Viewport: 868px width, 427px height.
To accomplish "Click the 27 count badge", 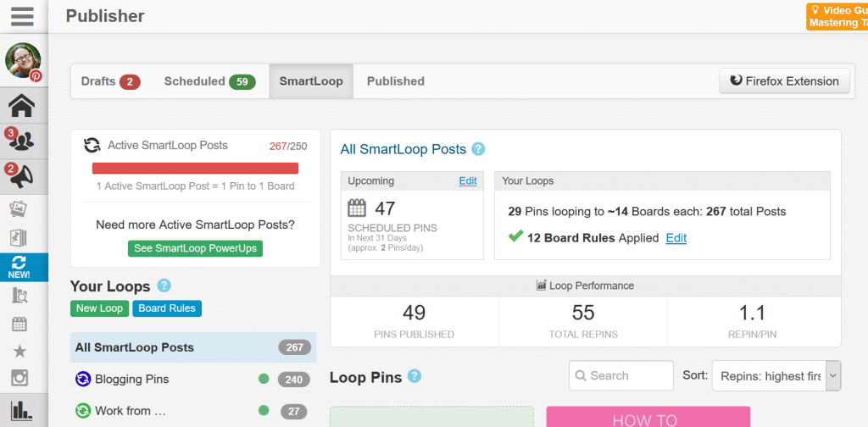I will click(293, 411).
